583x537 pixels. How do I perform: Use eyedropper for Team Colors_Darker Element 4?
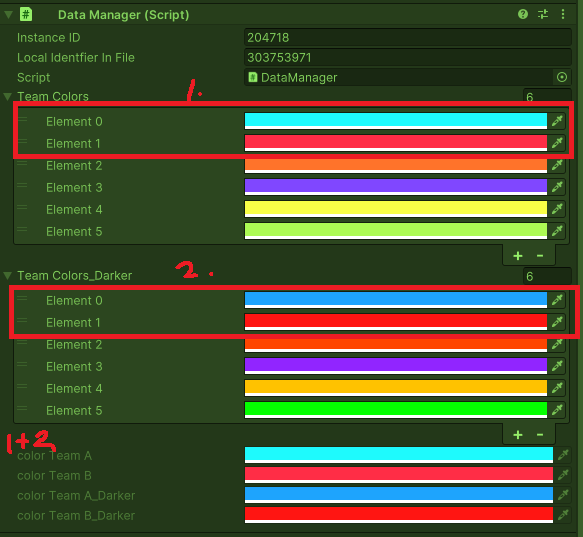tap(557, 388)
